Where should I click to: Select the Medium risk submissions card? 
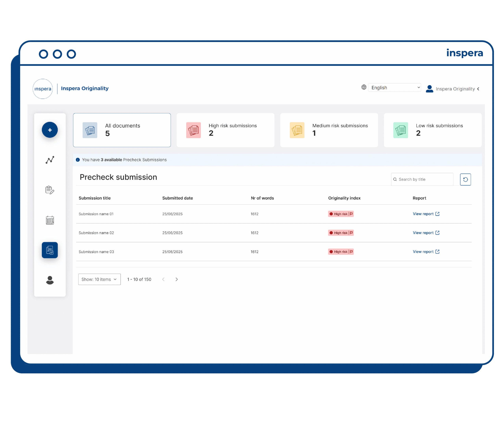point(329,130)
